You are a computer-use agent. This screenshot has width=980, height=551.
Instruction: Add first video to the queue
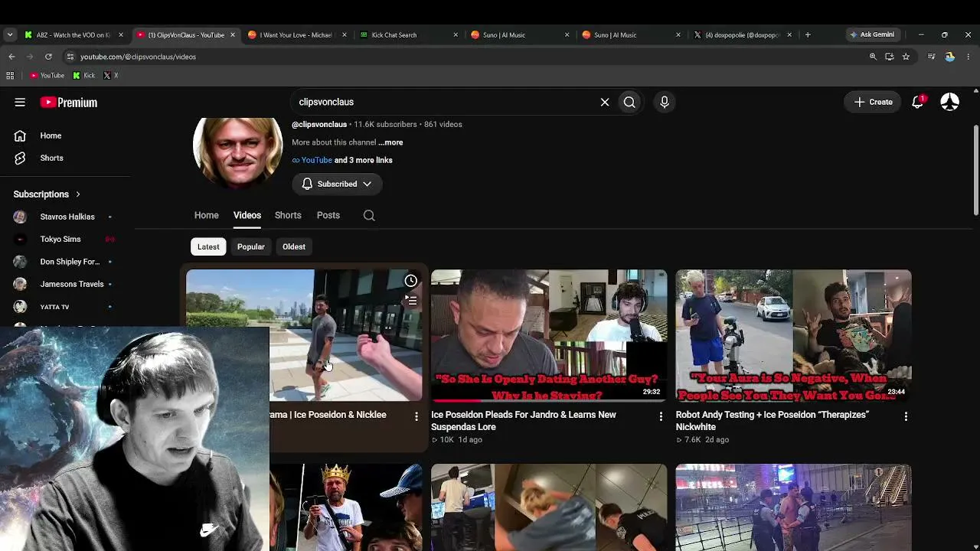pos(411,301)
